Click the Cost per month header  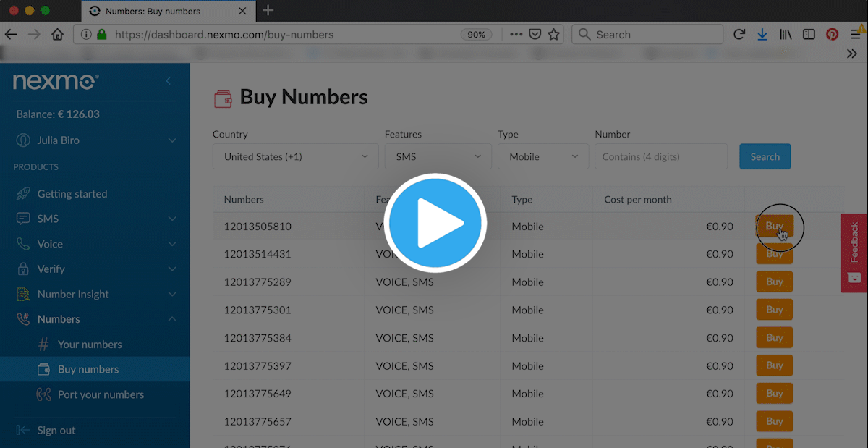(638, 199)
